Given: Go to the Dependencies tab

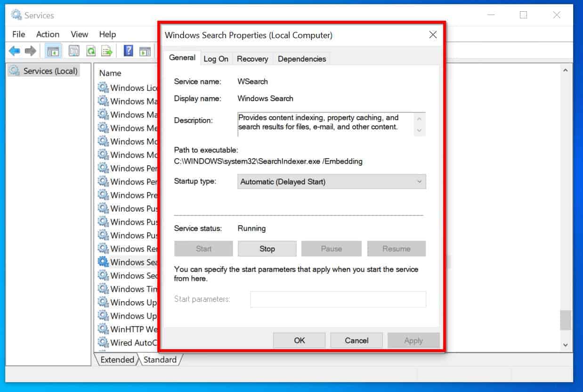Looking at the screenshot, I should [x=302, y=59].
